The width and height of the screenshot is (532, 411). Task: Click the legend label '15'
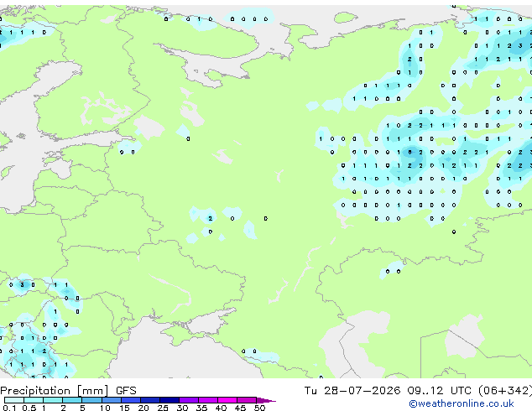pos(124,408)
